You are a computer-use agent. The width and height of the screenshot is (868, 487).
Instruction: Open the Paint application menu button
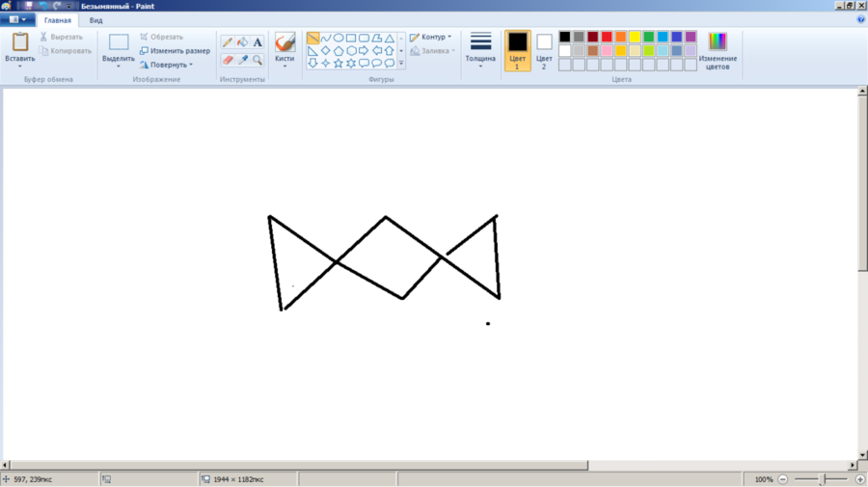tap(18, 19)
